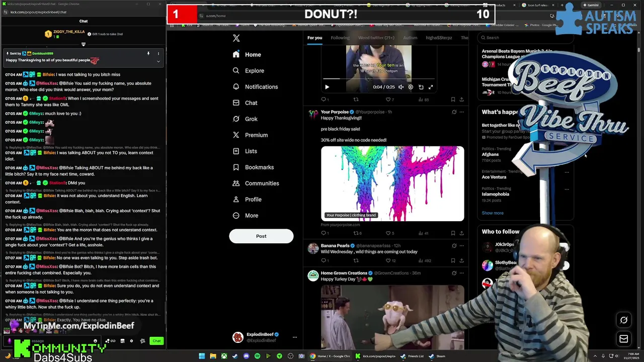Viewport: 644px width, 362px height.
Task: Open Spotify from the taskbar
Action: coord(257,356)
